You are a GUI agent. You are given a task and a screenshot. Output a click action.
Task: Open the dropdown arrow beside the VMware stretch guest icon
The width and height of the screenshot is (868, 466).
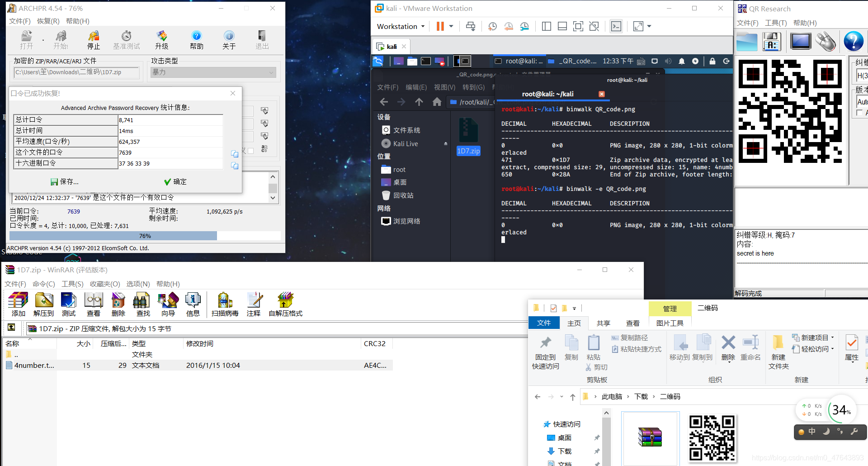pos(649,26)
